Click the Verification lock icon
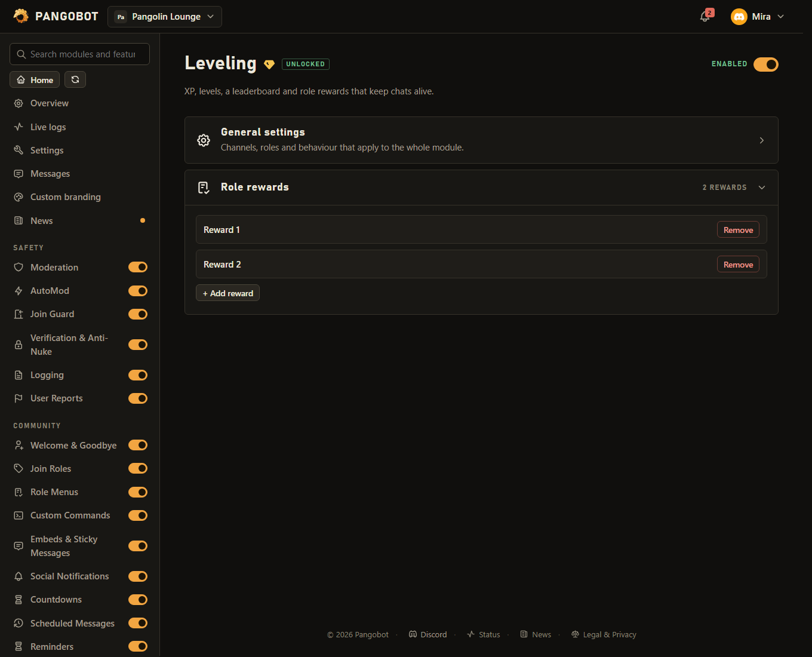 pos(19,345)
